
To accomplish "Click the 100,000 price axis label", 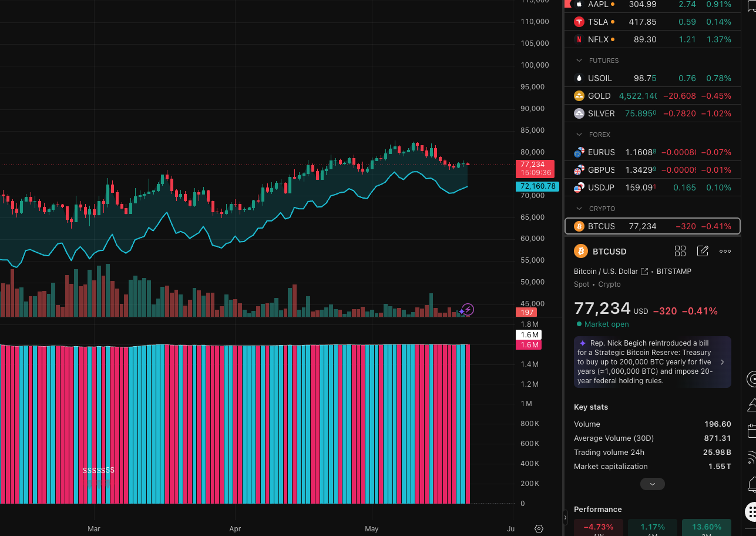I will pyautogui.click(x=535, y=65).
